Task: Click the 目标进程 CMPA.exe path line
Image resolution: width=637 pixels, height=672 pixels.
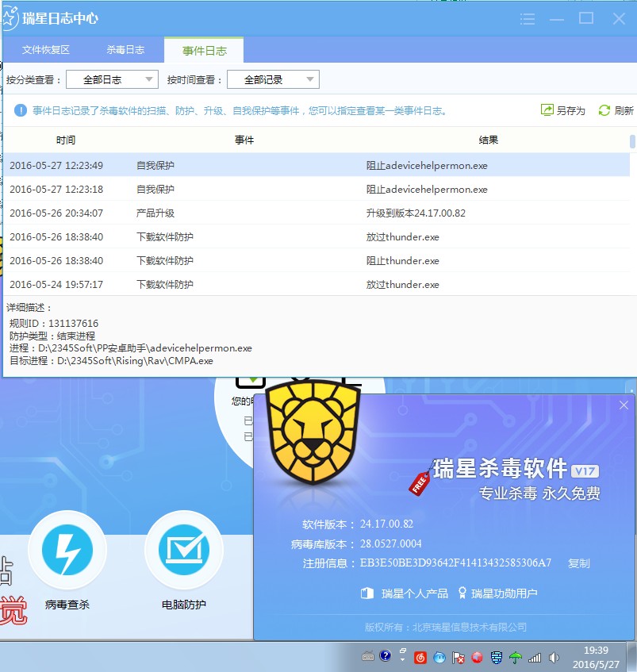Action: click(x=111, y=360)
